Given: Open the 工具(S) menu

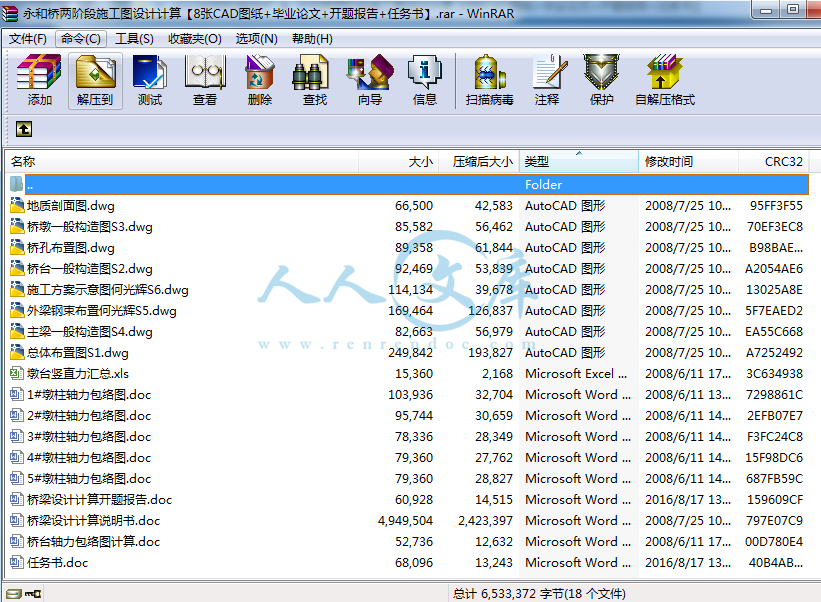Looking at the screenshot, I should (135, 39).
